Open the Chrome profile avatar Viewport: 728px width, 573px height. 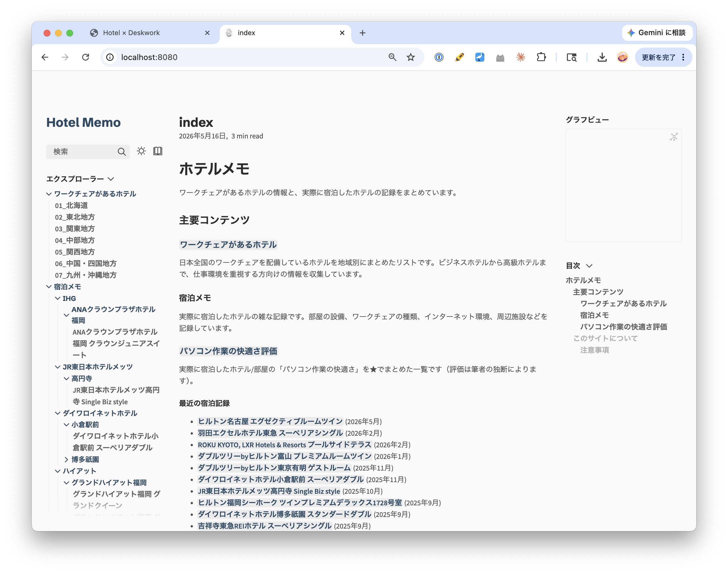click(x=623, y=57)
